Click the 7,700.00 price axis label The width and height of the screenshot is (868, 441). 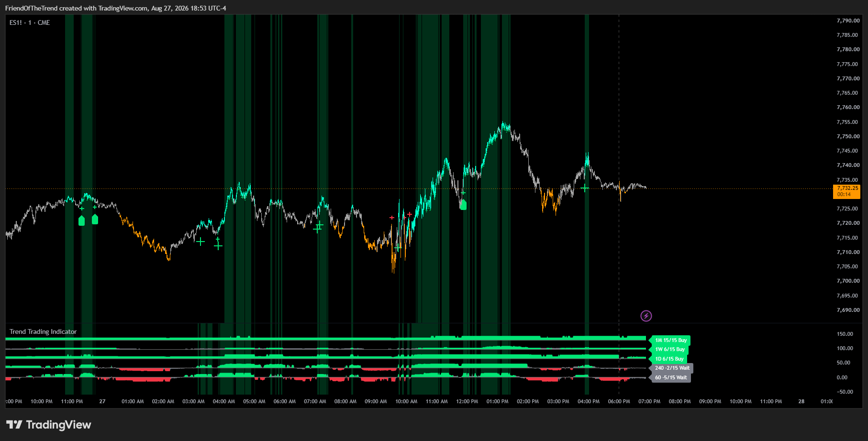848,281
